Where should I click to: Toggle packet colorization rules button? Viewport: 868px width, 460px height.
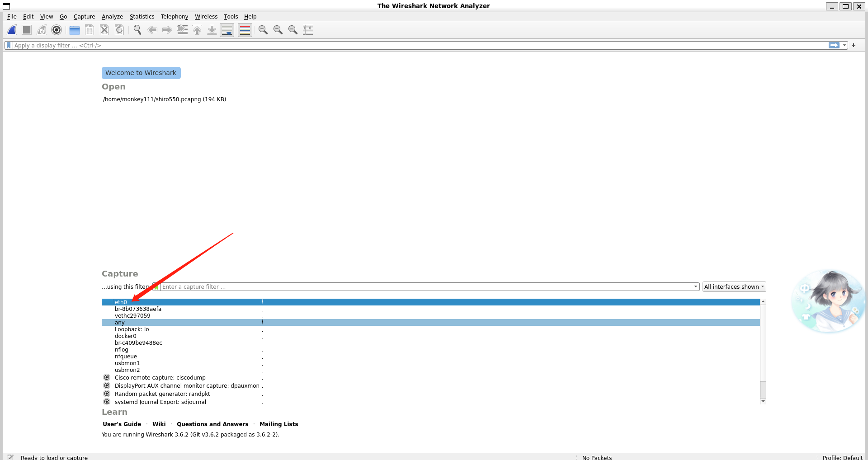pos(245,30)
